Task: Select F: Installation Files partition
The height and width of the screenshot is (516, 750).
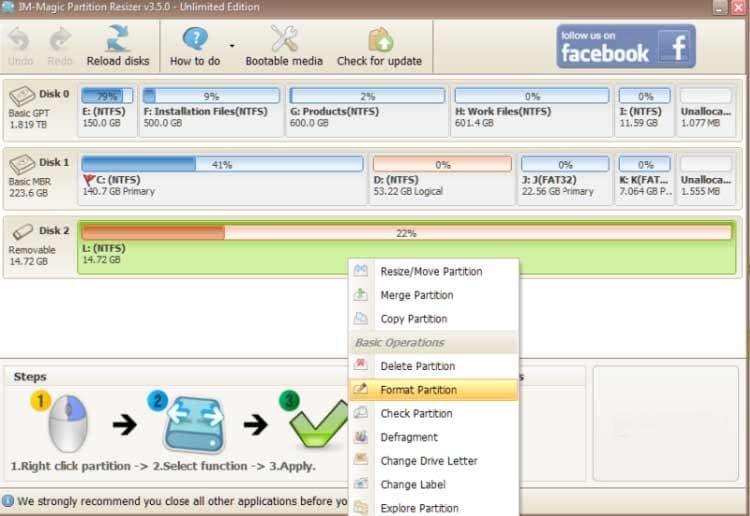Action: 211,111
